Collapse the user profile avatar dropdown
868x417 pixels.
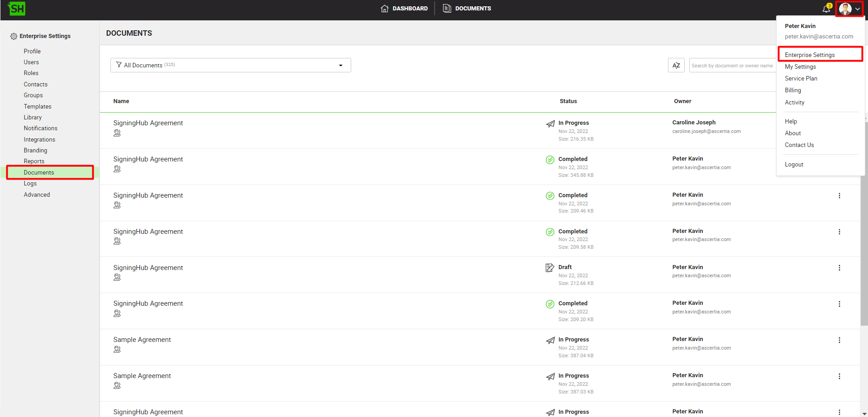tap(849, 9)
